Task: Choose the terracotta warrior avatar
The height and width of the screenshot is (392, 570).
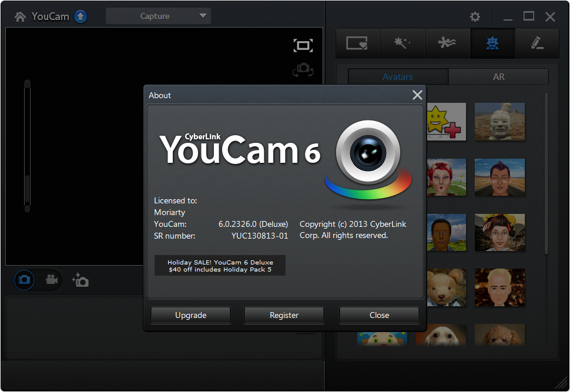Action: pyautogui.click(x=500, y=122)
